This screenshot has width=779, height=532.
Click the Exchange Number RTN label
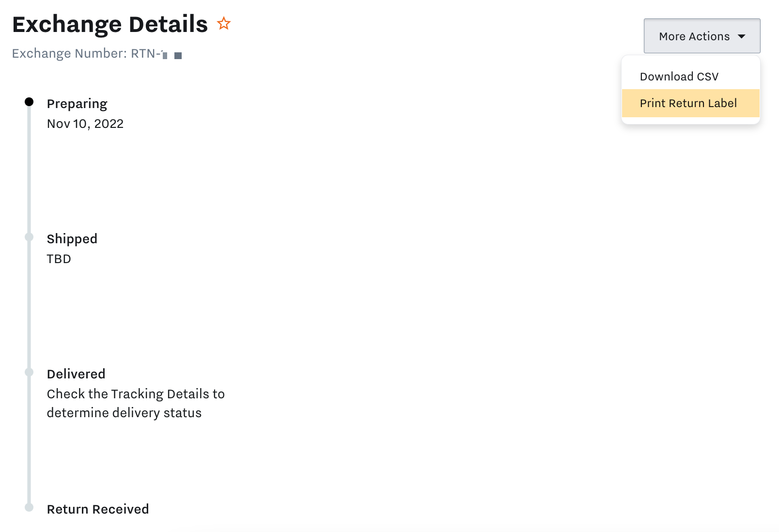(x=86, y=53)
